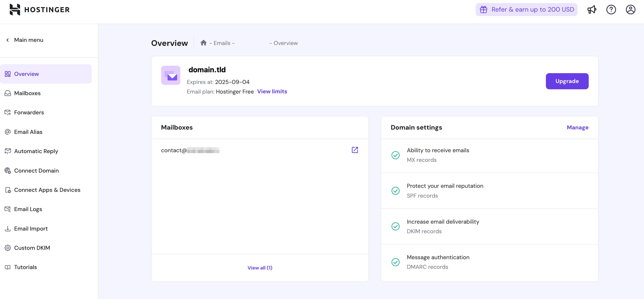The height and width of the screenshot is (299, 644).
Task: Click the domain.tld envelope icon
Action: point(171,75)
